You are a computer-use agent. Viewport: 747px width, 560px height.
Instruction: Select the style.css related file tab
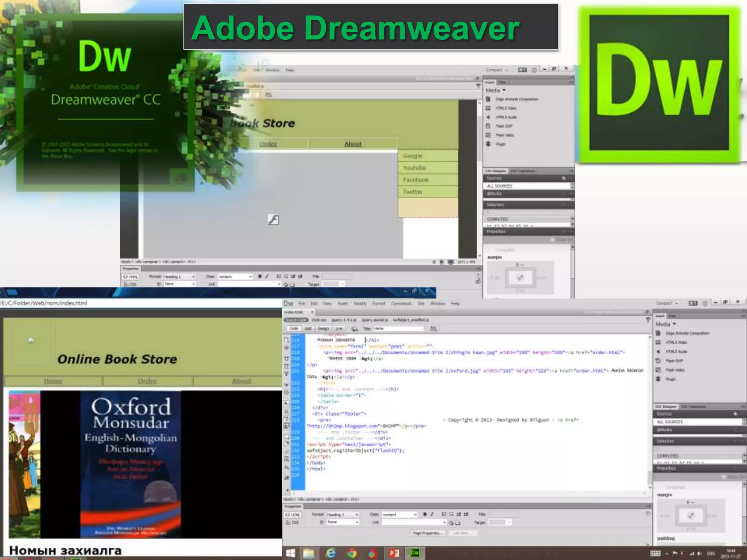(319, 320)
